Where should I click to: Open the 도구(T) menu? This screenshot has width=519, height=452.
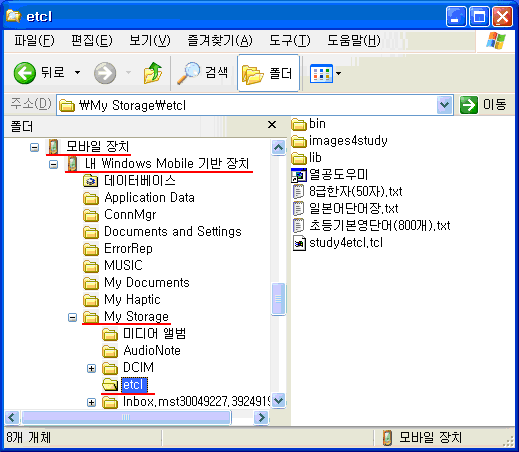tap(290, 41)
